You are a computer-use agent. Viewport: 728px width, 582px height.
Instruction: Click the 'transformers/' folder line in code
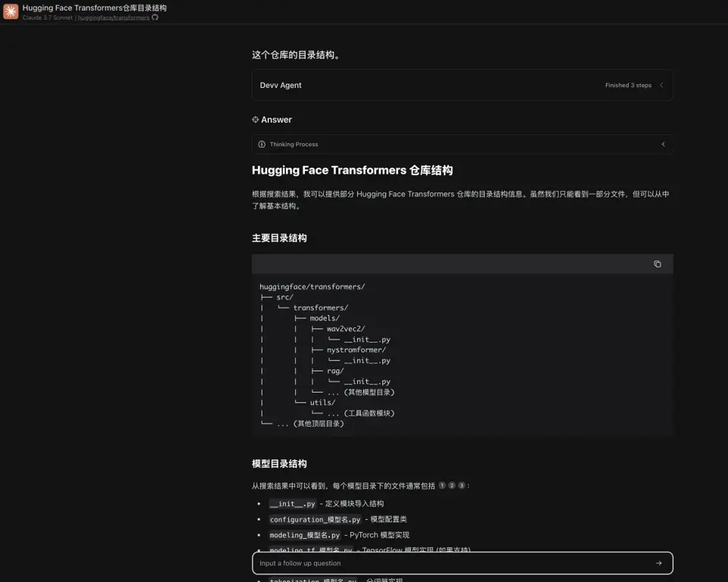320,308
